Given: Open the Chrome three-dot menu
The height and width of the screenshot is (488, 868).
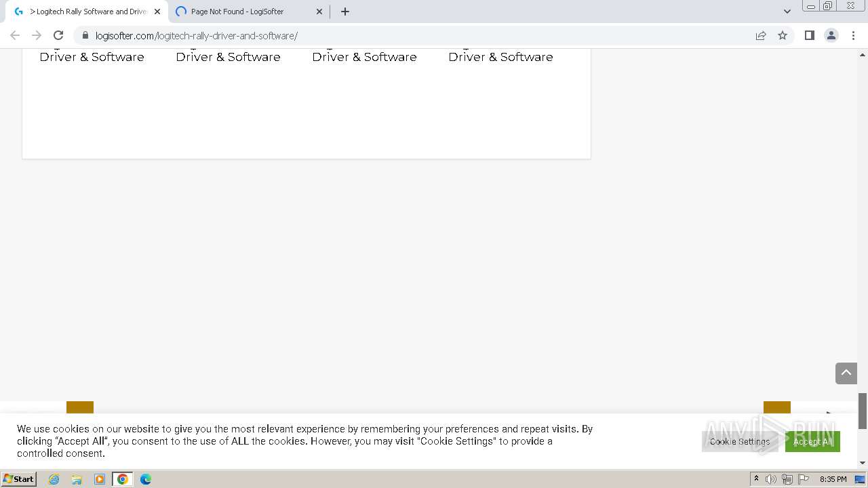Looking at the screenshot, I should click(853, 35).
